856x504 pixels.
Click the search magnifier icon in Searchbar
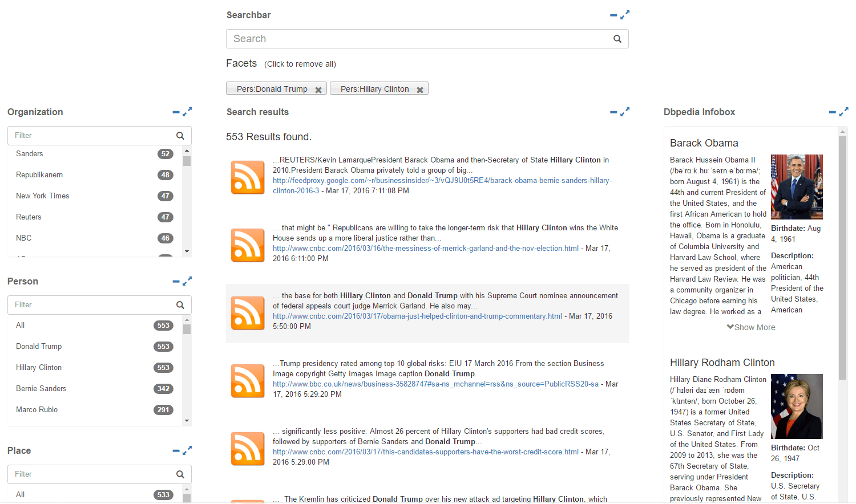click(617, 39)
